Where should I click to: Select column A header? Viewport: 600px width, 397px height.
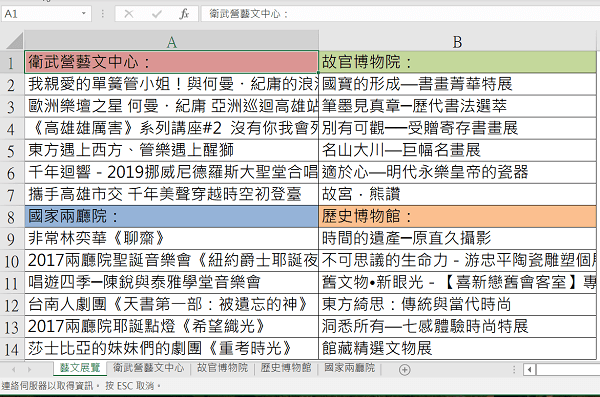(171, 41)
